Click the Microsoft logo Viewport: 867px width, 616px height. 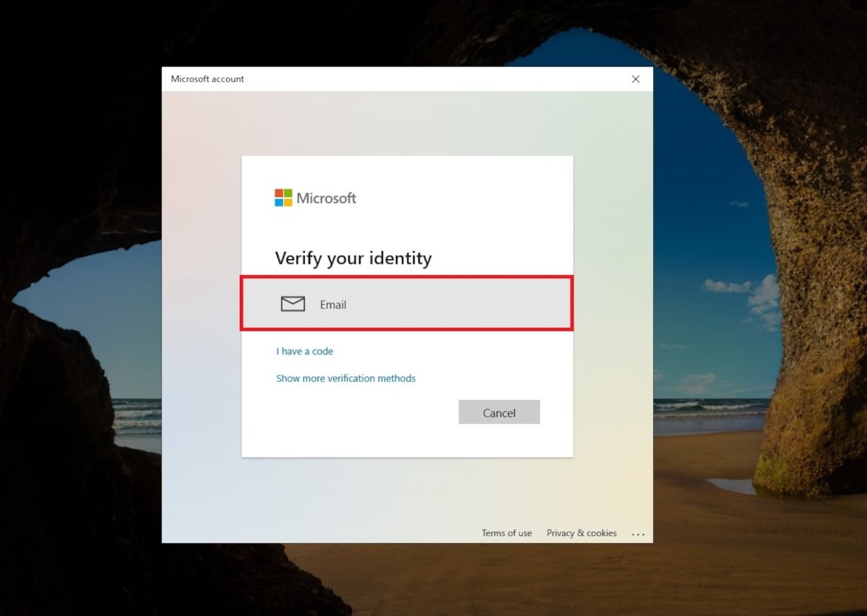tap(316, 198)
